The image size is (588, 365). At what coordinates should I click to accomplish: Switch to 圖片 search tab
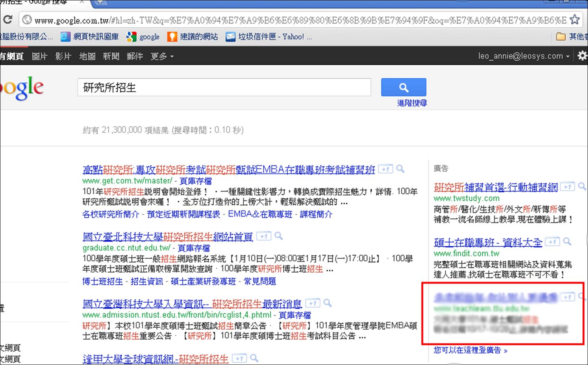(39, 56)
